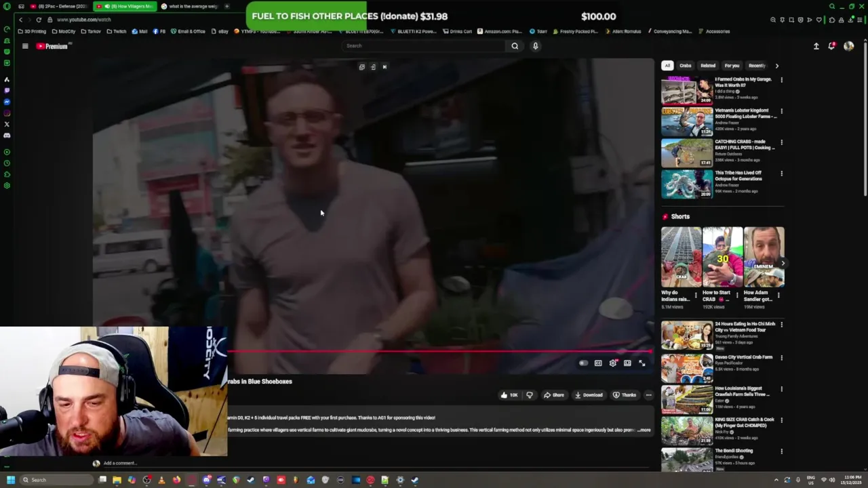868x488 pixels.
Task: Like the video with 10K likes
Action: [509, 395]
